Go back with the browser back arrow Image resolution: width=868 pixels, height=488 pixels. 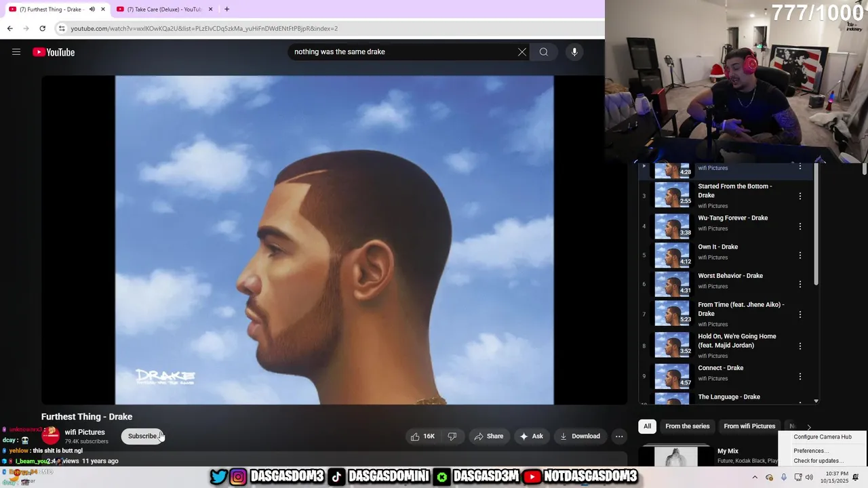click(x=9, y=28)
